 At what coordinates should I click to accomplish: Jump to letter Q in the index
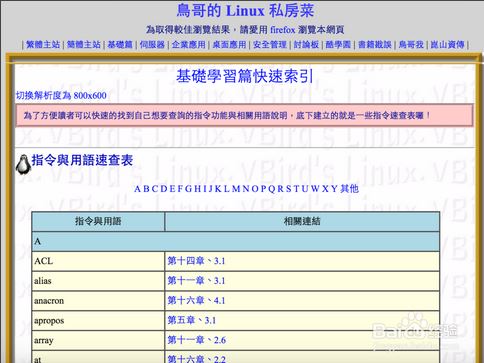(272, 189)
